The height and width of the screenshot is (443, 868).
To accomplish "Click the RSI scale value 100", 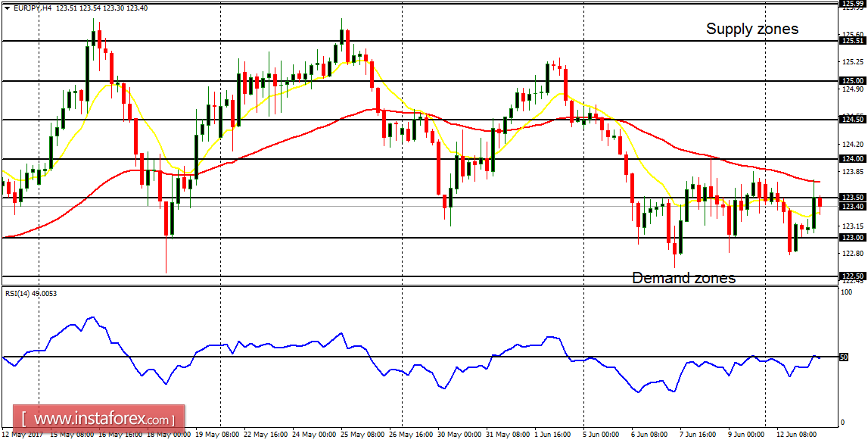I will [x=847, y=292].
